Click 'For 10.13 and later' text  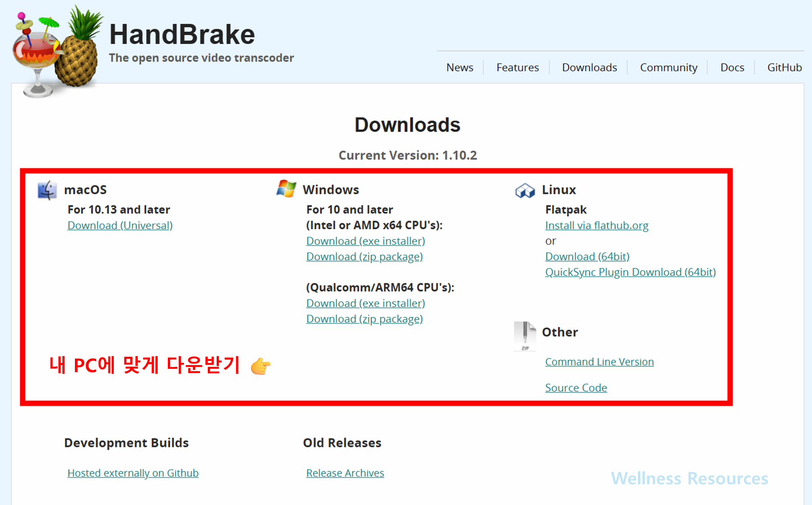[x=119, y=210]
